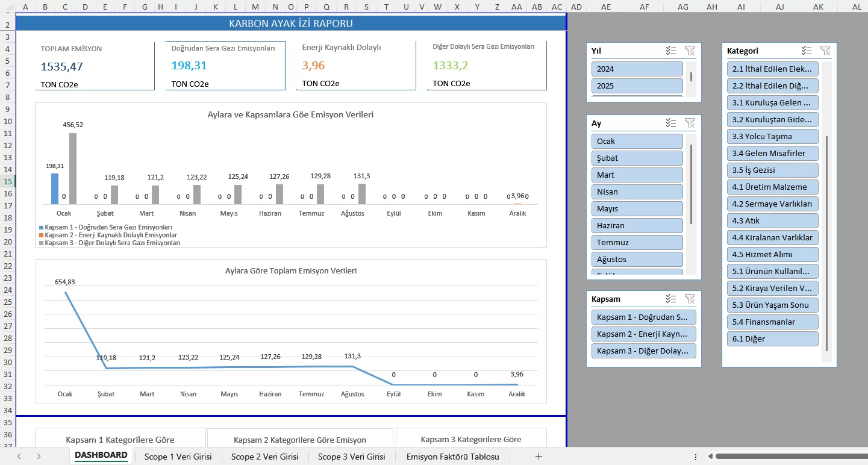Choose 4.3 Atık in the Kategori slicer
Screen dimensions: 868x465
click(772, 221)
